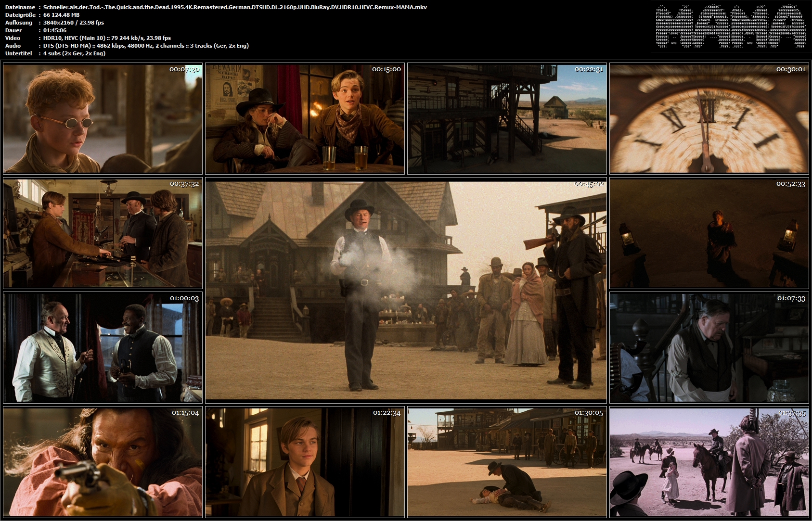This screenshot has height=521, width=812.
Task: Click the ASCII art logo in the header
Action: click(x=731, y=27)
